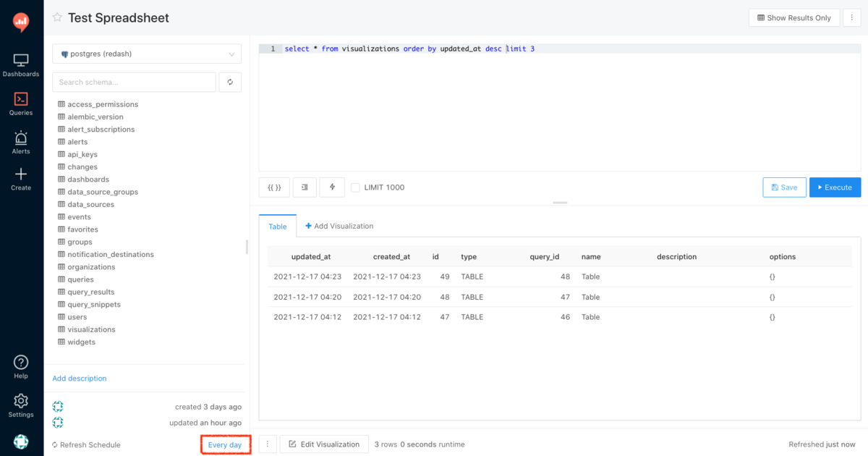Open Alerts from the sidebar
Screen dimensions: 868x456
coord(21,142)
